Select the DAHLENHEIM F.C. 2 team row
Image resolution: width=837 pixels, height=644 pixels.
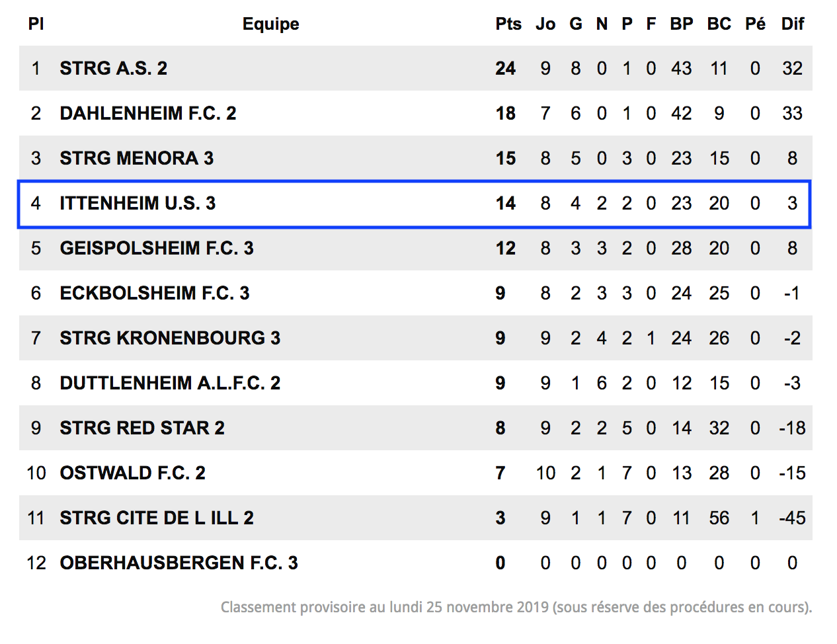[x=415, y=113]
